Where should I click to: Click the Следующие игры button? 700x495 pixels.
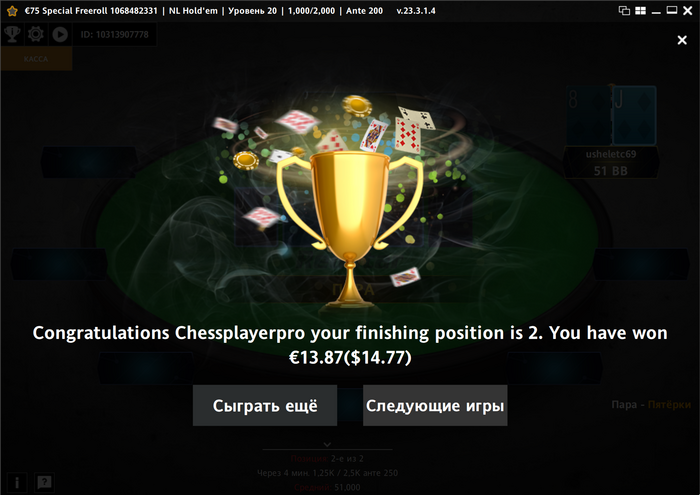[435, 405]
